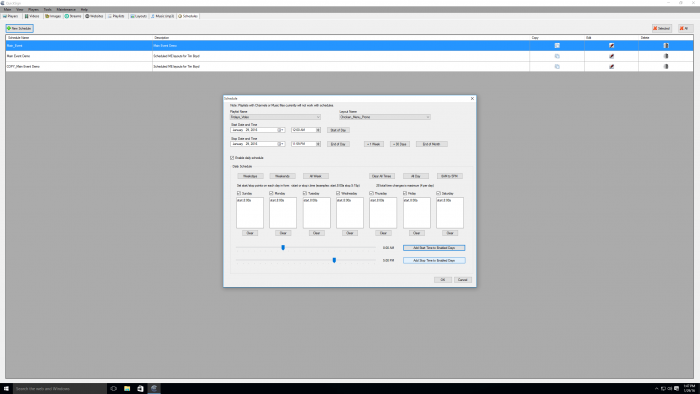
Task: Click inside the Monday times text box
Action: click(283, 213)
